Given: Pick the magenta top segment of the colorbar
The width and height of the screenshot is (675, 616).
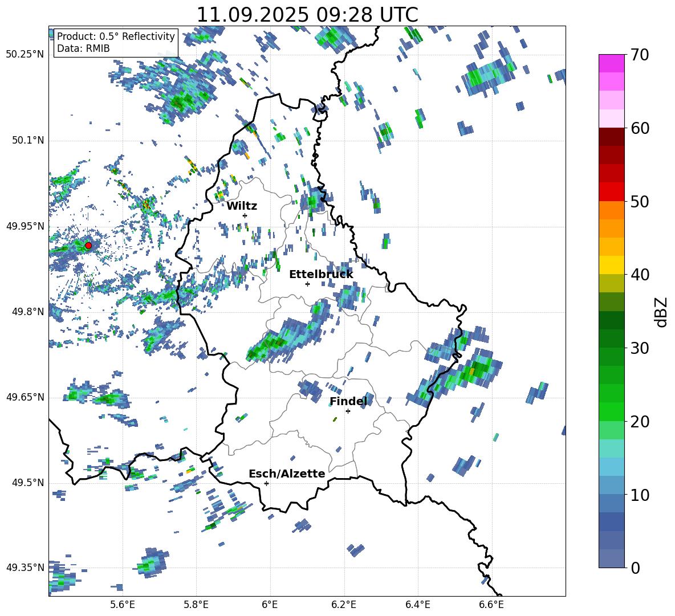Looking at the screenshot, I should 611,63.
